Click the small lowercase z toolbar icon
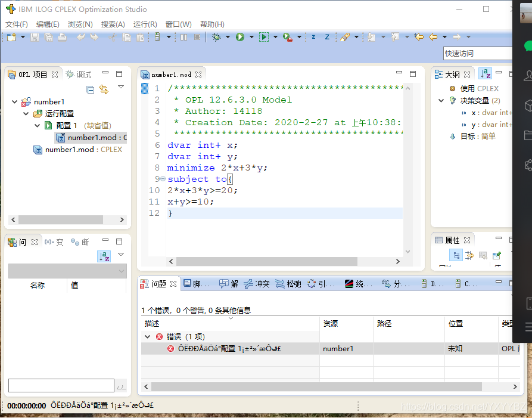Viewport: 532px width, 418px height. click(x=313, y=37)
